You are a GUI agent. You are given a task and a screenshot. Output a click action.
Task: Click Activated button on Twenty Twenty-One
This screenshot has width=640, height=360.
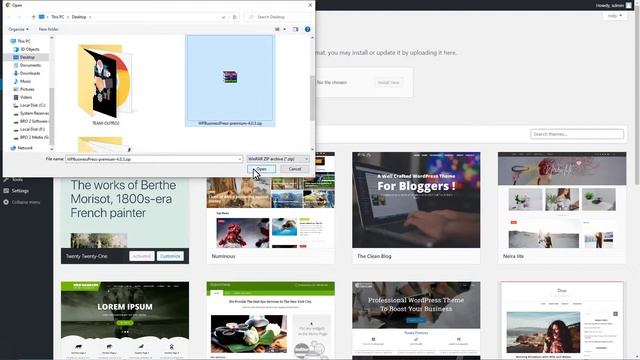[142, 256]
